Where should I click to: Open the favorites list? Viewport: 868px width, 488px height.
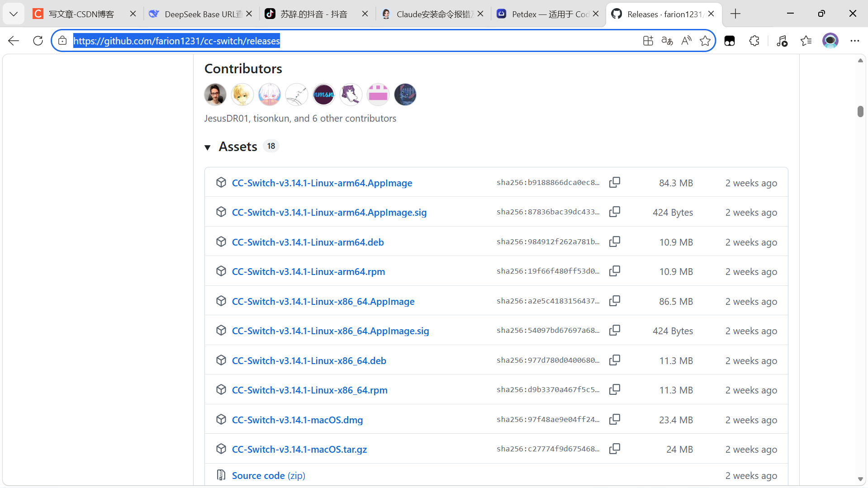pyautogui.click(x=806, y=41)
